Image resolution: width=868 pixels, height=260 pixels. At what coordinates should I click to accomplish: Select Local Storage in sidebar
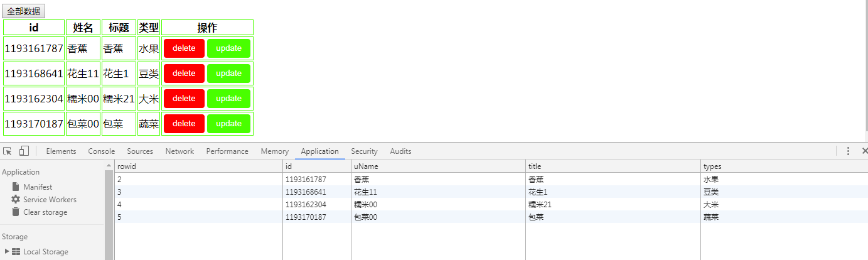pyautogui.click(x=46, y=251)
